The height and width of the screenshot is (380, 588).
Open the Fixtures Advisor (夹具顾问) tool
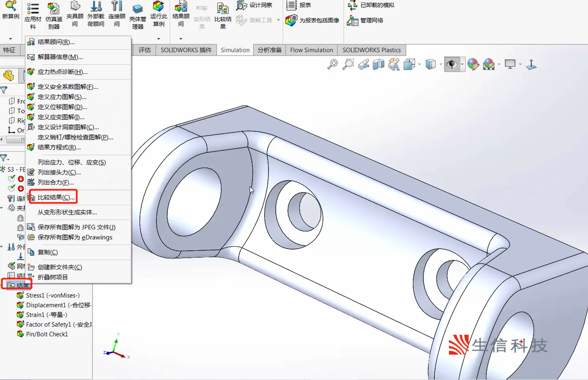coord(75,6)
